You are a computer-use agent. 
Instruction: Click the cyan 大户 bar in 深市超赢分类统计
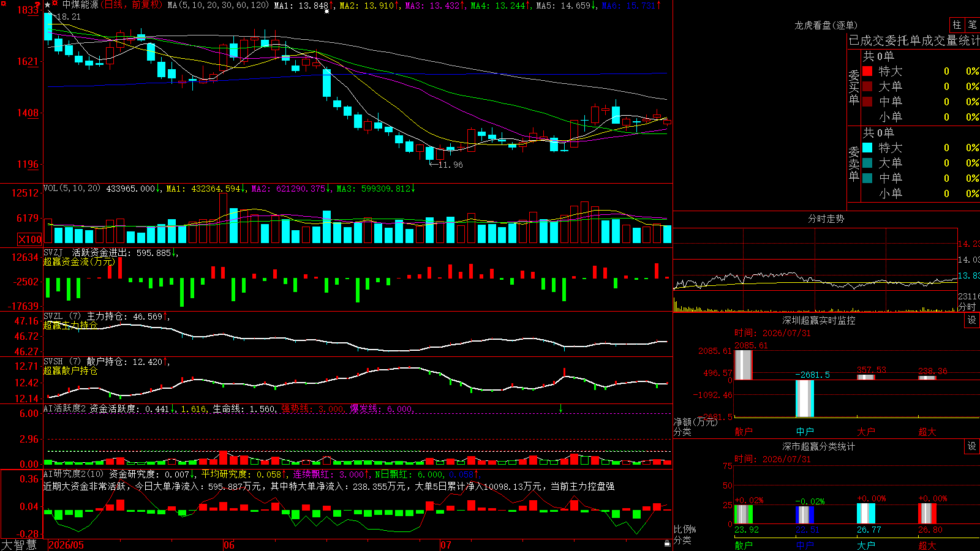click(x=866, y=514)
